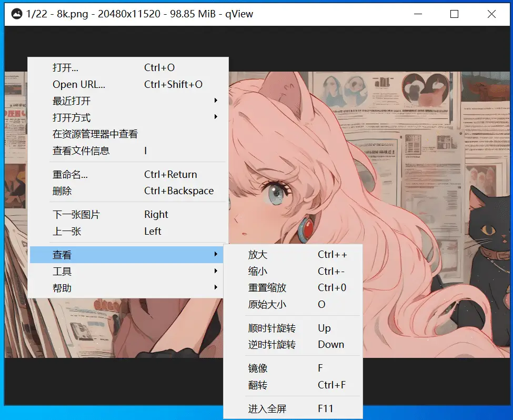The height and width of the screenshot is (420, 513).
Task: Go to 上一张 previous image
Action: click(x=67, y=232)
